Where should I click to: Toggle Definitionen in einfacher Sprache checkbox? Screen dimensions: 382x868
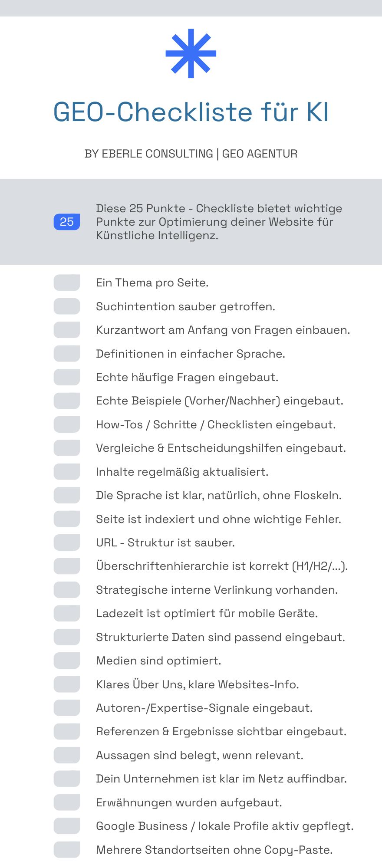click(67, 354)
